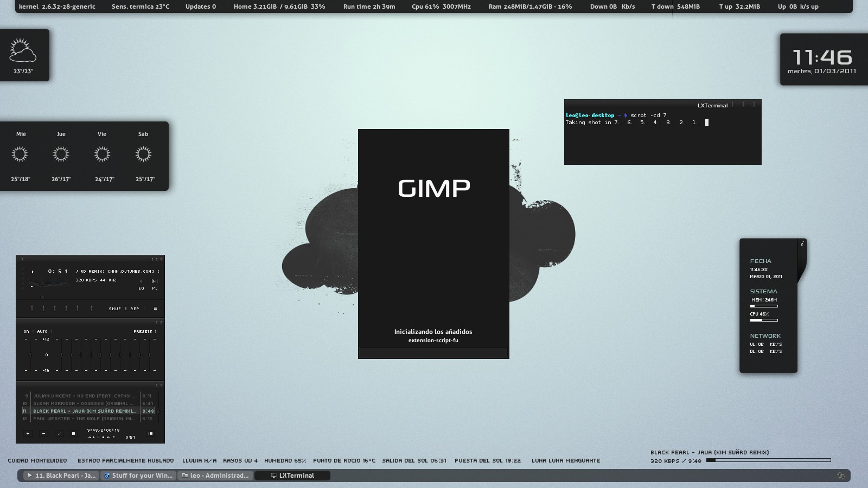The width and height of the screenshot is (868, 488).
Task: Click the playlist vertical scrollbar handle
Action: tap(159, 411)
